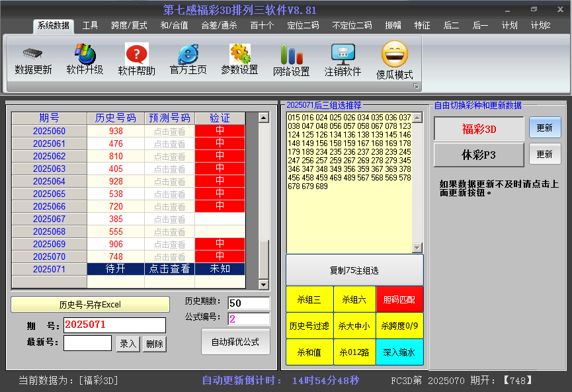This screenshot has height=392, width=572.
Task: Launch 官方主页 browser icon
Action: pyautogui.click(x=188, y=54)
